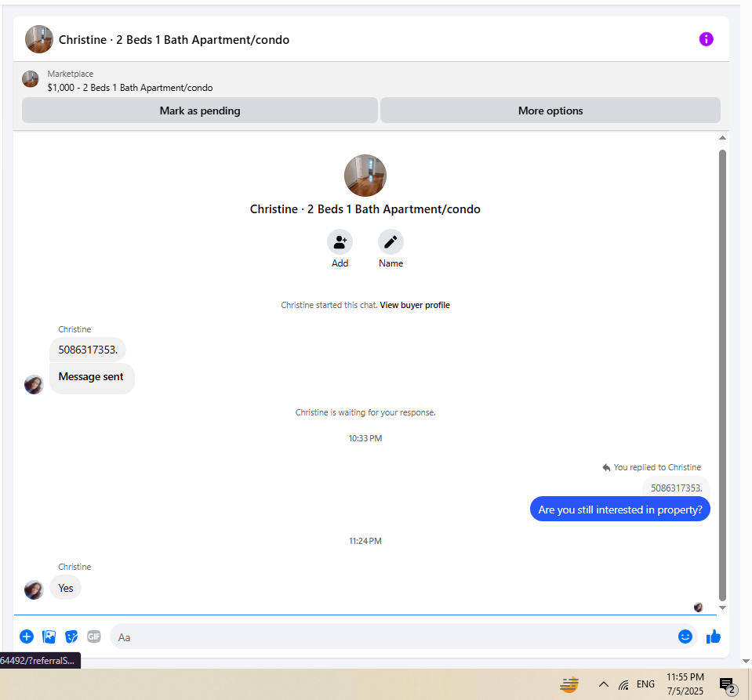Open More options for listing
The height and width of the screenshot is (700, 752).
[x=550, y=111]
